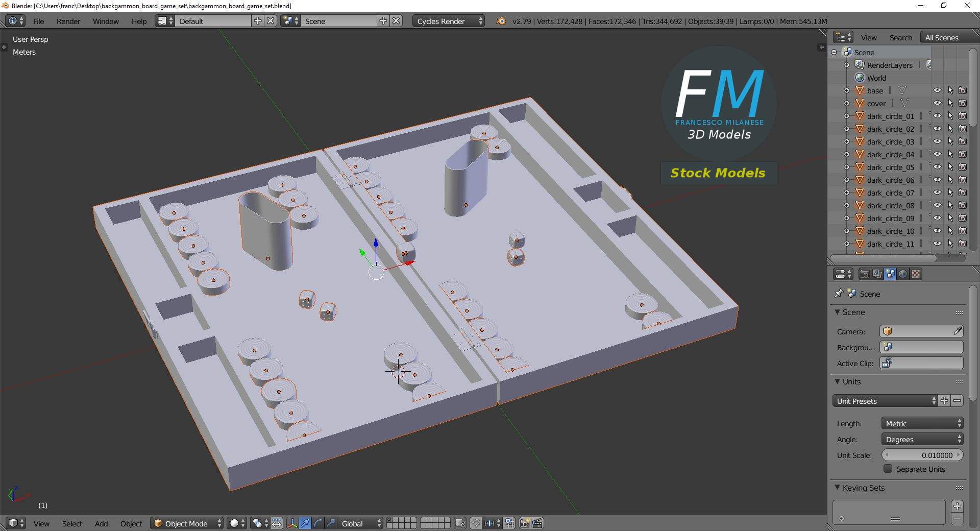The image size is (980, 531).
Task: Enable the Separate Units checkbox
Action: tap(888, 469)
